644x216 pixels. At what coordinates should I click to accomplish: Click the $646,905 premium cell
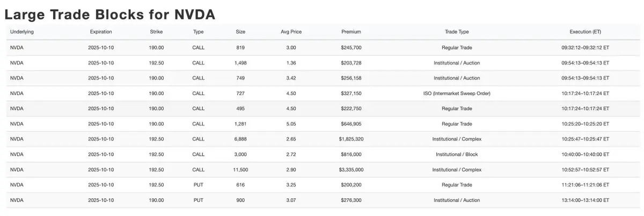tap(351, 124)
